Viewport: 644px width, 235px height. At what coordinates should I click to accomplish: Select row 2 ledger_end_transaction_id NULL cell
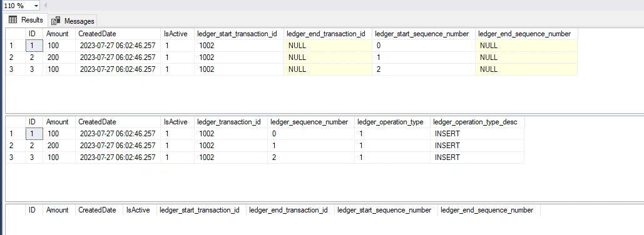[x=328, y=57]
